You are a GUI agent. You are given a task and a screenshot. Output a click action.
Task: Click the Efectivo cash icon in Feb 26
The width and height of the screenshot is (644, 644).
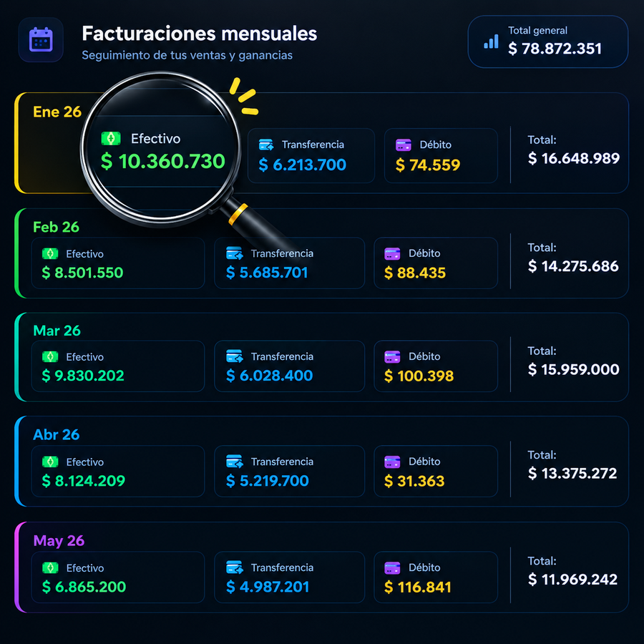tap(50, 253)
